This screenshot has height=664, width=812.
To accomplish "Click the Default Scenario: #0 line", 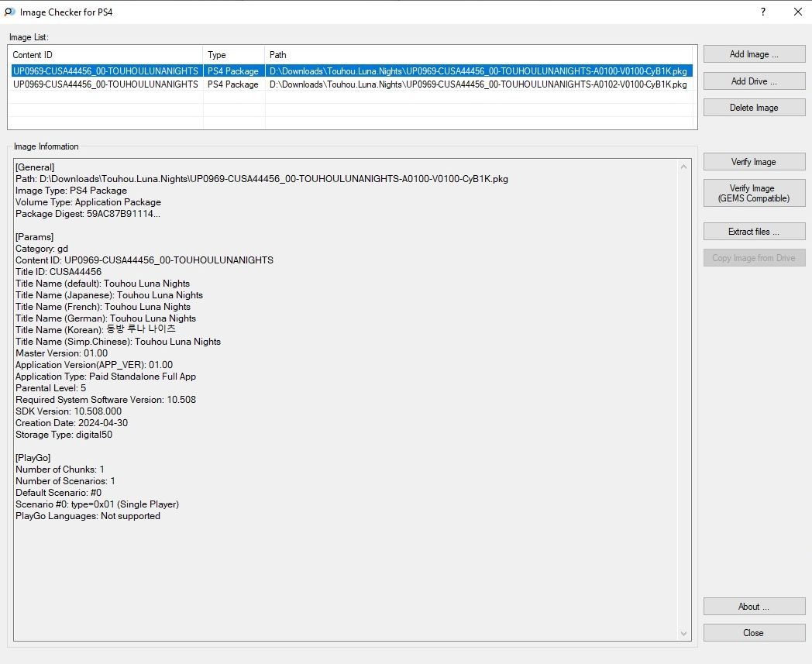I will point(59,493).
